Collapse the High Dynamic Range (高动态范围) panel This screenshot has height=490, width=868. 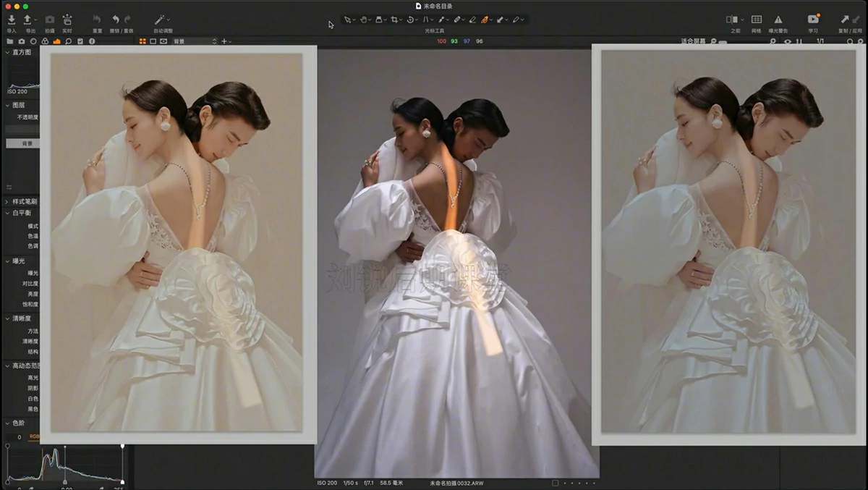coord(8,366)
